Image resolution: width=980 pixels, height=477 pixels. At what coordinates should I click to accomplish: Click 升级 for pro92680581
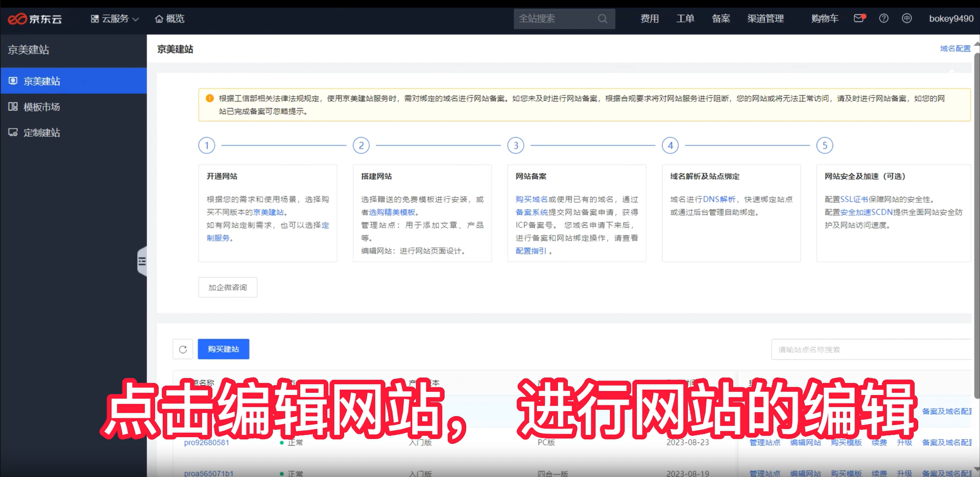click(904, 443)
